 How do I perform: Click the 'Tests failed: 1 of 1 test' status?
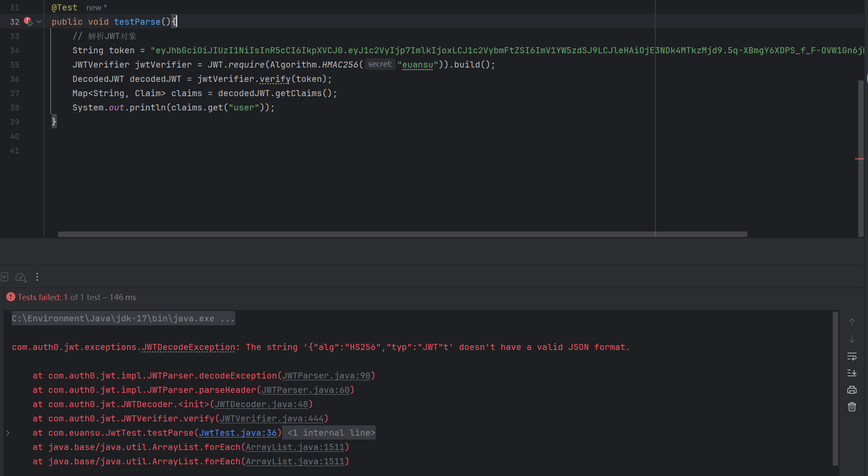(72, 297)
